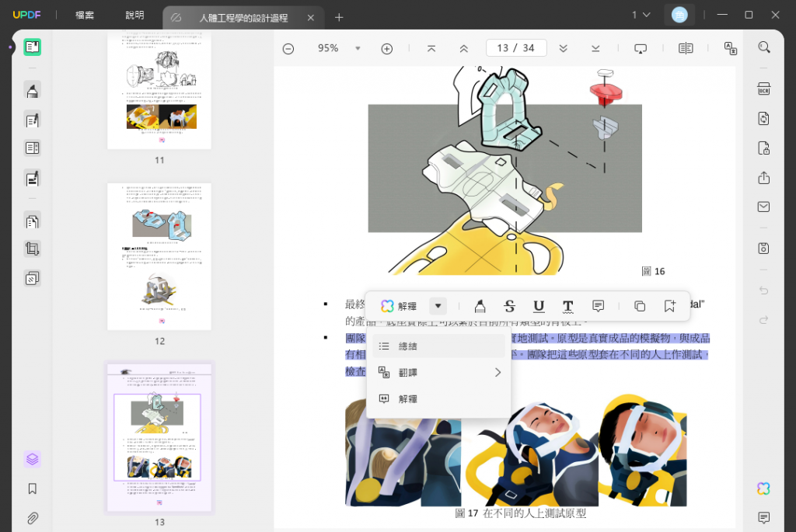The width and height of the screenshot is (796, 532).
Task: Open the Attachments paperclip icon
Action: coord(32,518)
